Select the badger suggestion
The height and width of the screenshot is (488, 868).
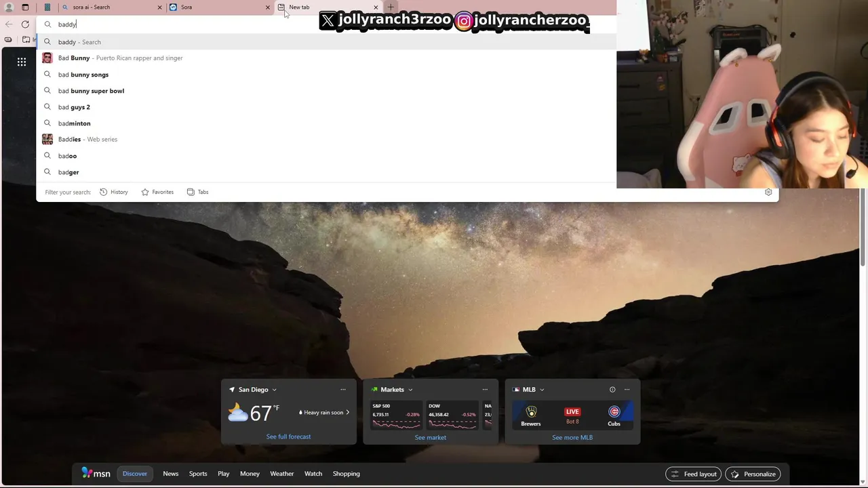click(x=326, y=172)
